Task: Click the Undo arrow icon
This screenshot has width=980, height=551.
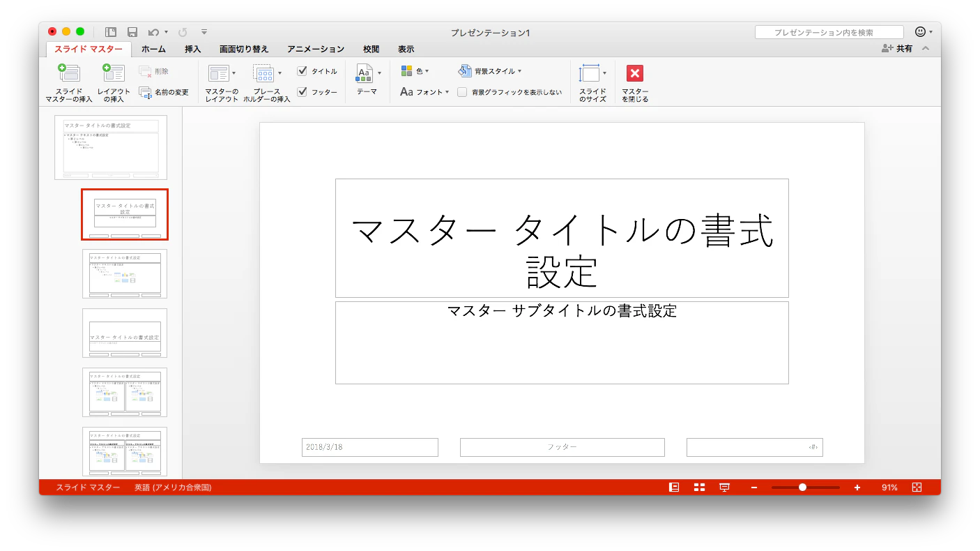Action: coord(153,32)
